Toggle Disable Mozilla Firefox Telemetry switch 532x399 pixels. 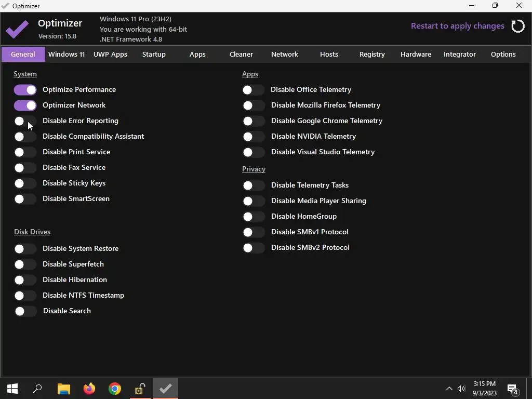(254, 105)
